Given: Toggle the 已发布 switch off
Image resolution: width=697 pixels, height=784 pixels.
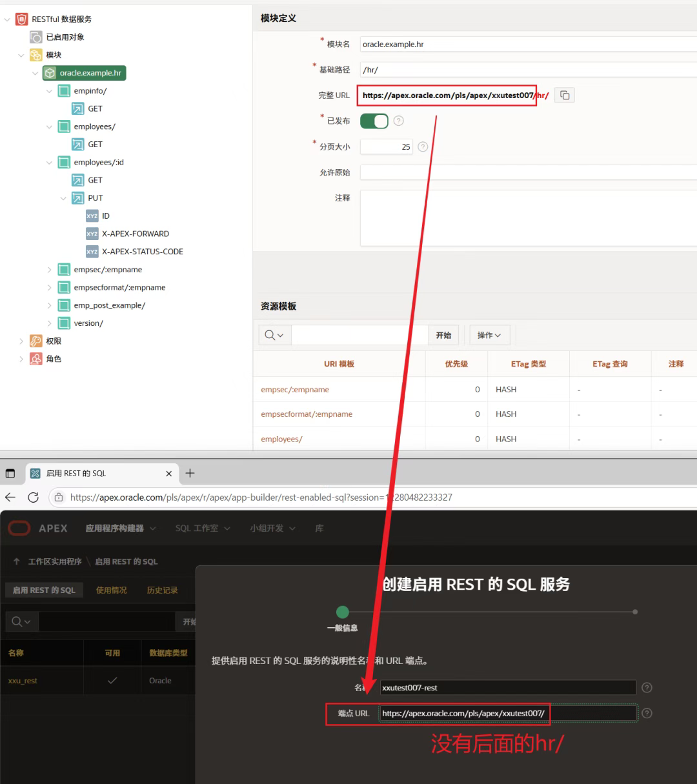Looking at the screenshot, I should coord(374,121).
